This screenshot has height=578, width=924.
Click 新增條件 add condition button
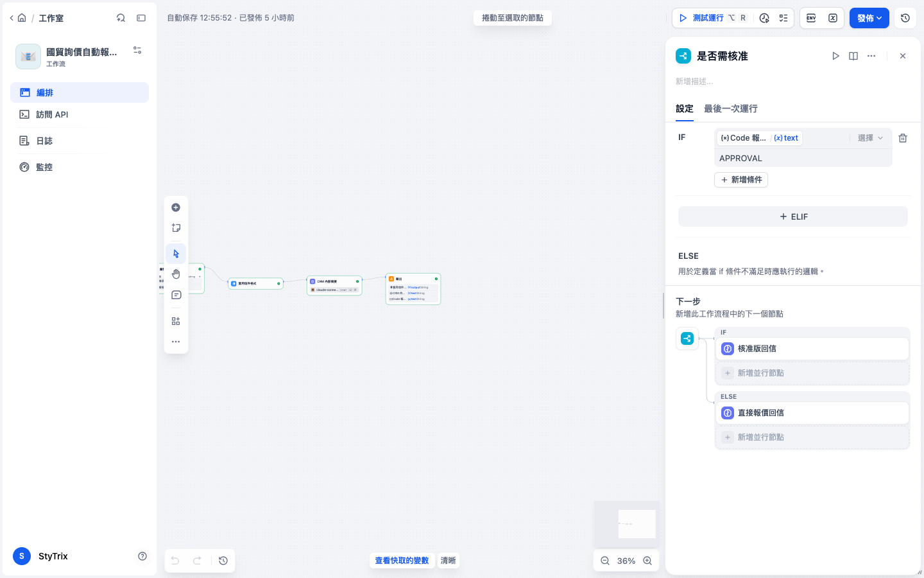(x=741, y=180)
